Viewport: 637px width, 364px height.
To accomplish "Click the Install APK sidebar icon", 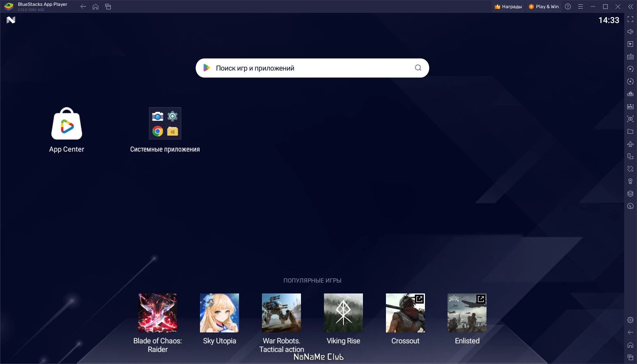I will (630, 106).
